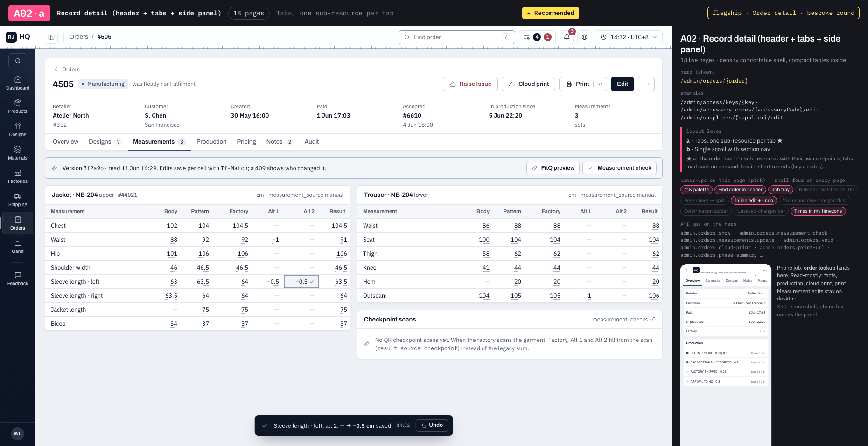Toggle the Job tray power-up pill
The width and height of the screenshot is (868, 446).
781,190
